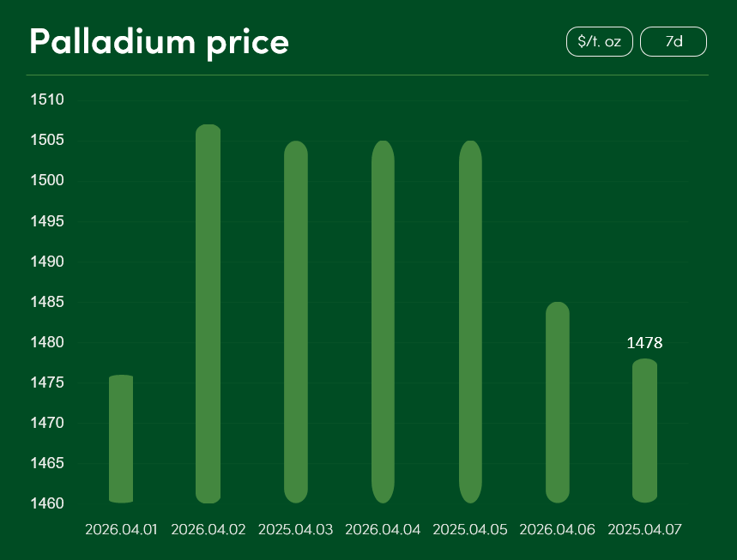Click the 2026.04.01 date label
The image size is (737, 560).
(121, 530)
